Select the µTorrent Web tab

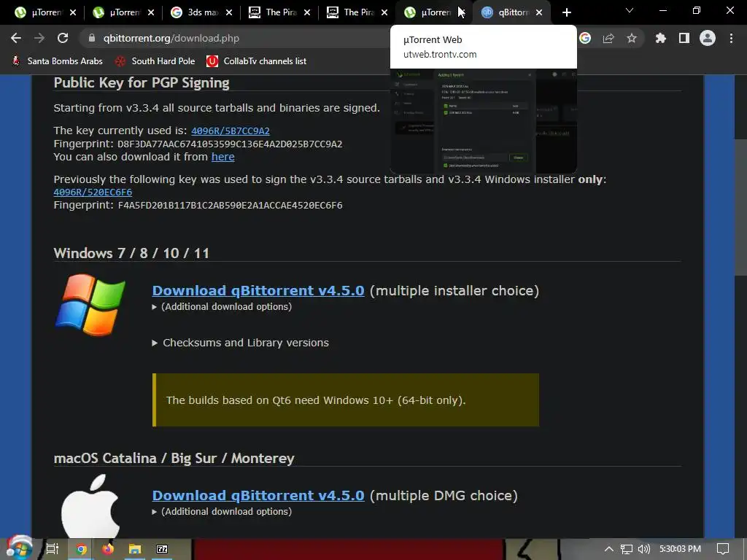click(x=435, y=12)
